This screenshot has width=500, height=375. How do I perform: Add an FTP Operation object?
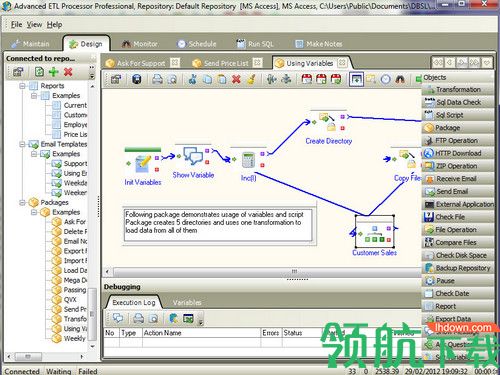(x=458, y=140)
